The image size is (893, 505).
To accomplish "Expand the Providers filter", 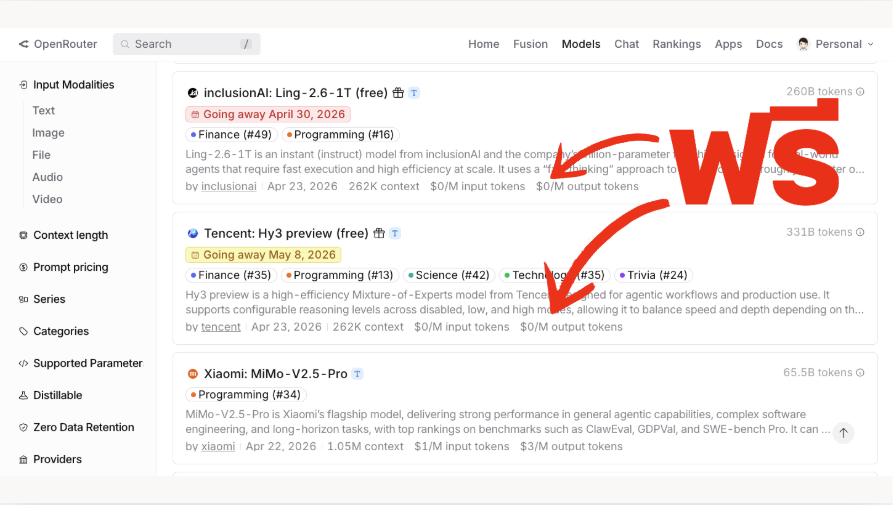I will point(57,459).
